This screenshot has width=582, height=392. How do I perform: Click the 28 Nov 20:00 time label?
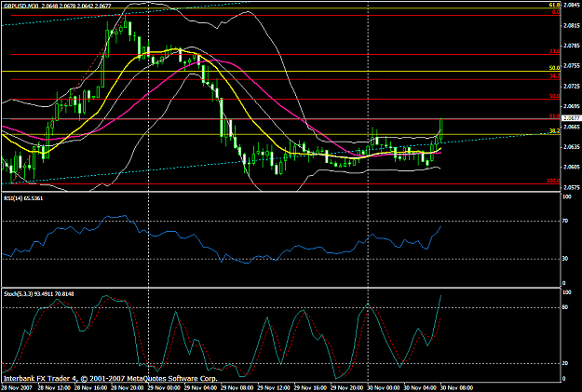pyautogui.click(x=127, y=388)
